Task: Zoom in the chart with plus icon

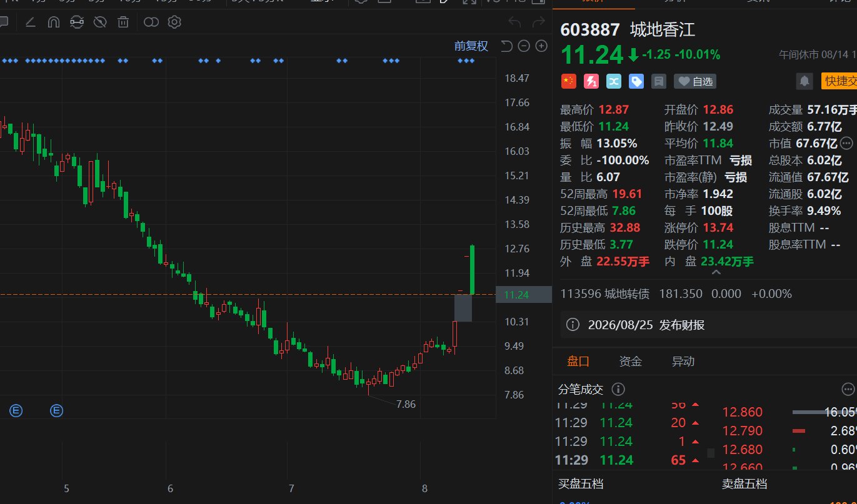Action: 541,46
